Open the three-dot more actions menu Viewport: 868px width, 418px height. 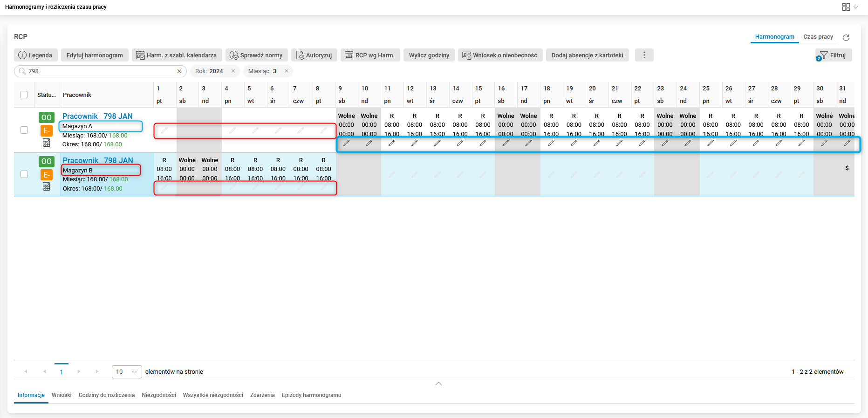pos(644,55)
